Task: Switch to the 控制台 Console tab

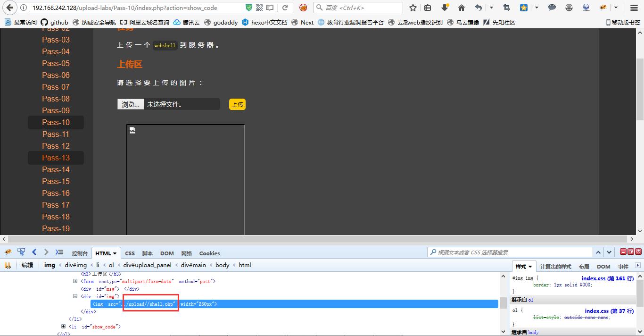Action: pos(79,253)
